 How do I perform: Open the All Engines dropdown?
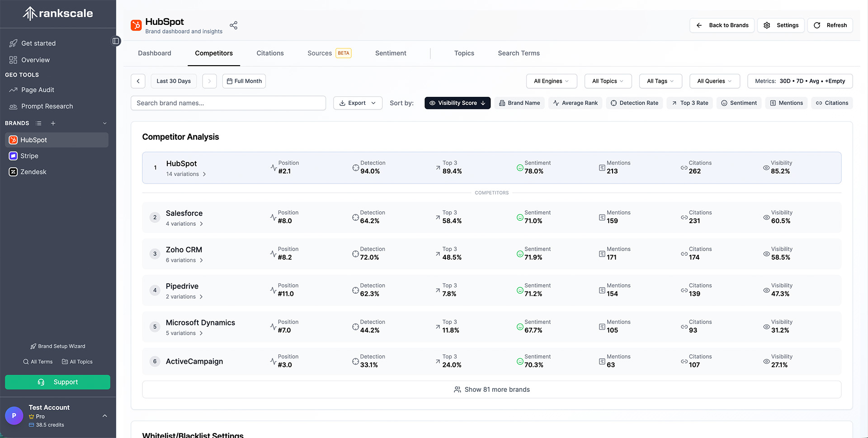coord(551,81)
